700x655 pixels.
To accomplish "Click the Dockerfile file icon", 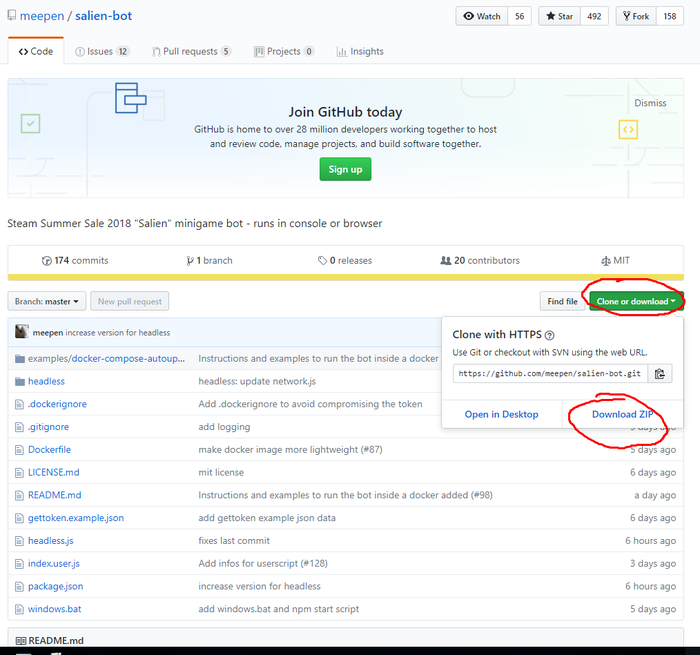I will pyautogui.click(x=19, y=450).
